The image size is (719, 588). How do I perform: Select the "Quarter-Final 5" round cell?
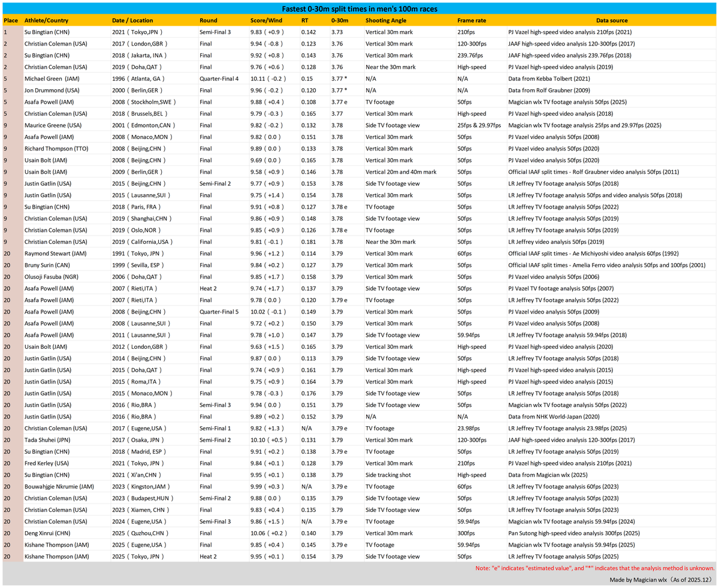220,312
